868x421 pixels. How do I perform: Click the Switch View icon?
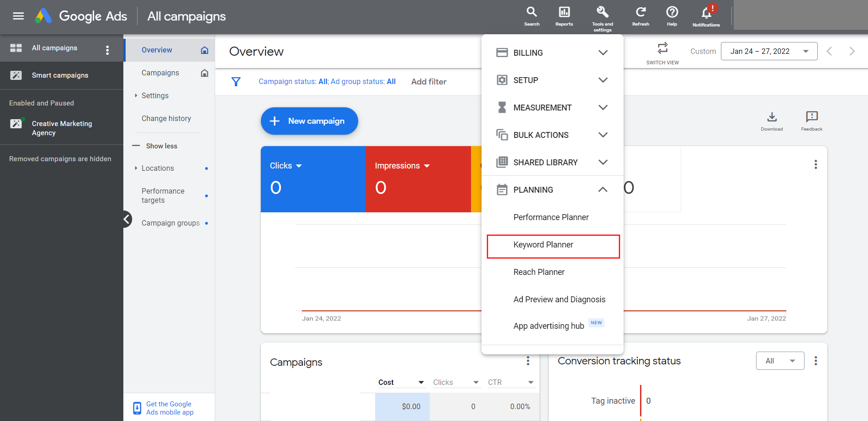click(662, 48)
